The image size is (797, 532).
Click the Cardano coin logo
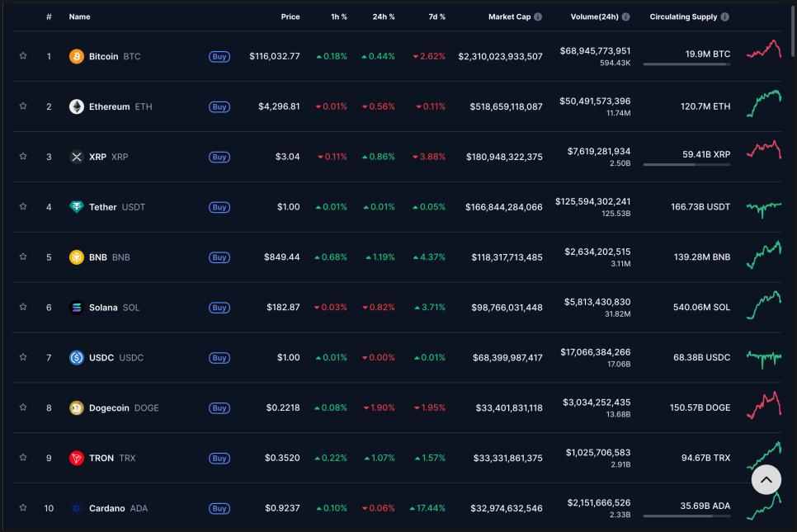pos(76,508)
